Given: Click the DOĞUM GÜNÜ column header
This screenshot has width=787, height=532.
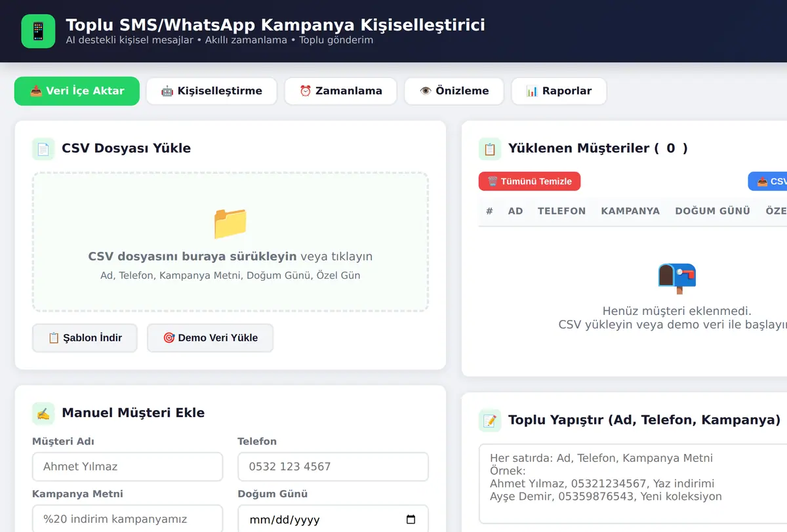Looking at the screenshot, I should pyautogui.click(x=712, y=211).
